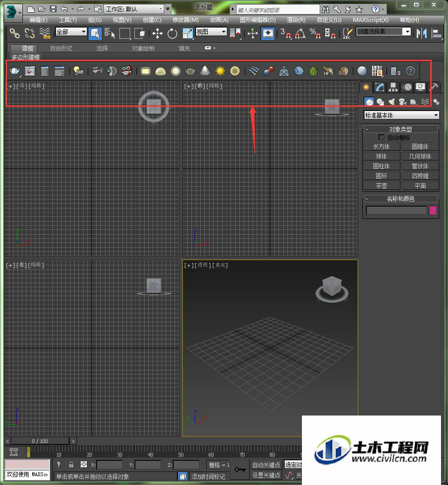Screen dimensions: 448x485
Task: Click the New Scene icon
Action: coord(30,9)
